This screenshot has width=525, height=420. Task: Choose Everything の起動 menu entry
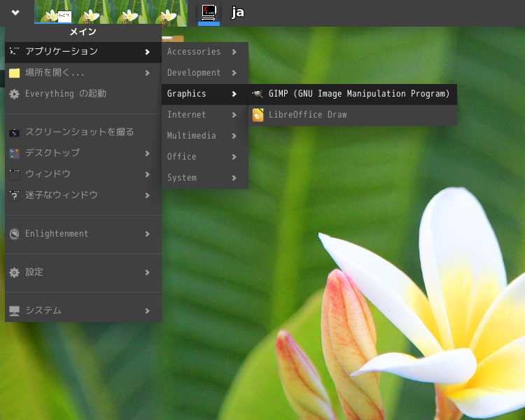click(66, 94)
